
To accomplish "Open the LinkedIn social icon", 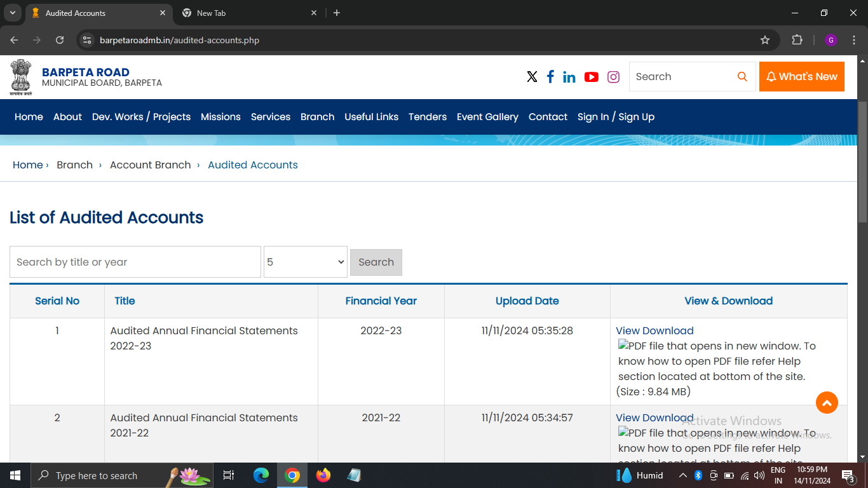I will [x=569, y=77].
